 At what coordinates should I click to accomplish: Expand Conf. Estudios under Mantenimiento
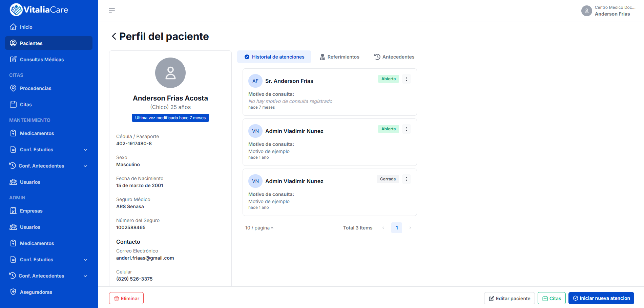click(49, 149)
